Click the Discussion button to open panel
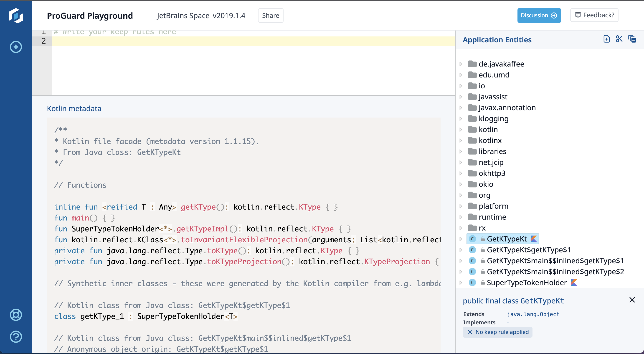This screenshot has height=354, width=644. tap(539, 15)
